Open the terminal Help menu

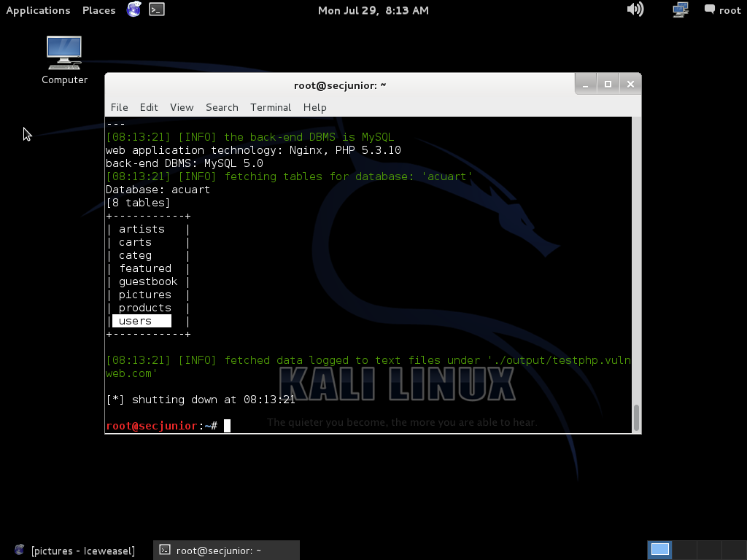tap(314, 107)
